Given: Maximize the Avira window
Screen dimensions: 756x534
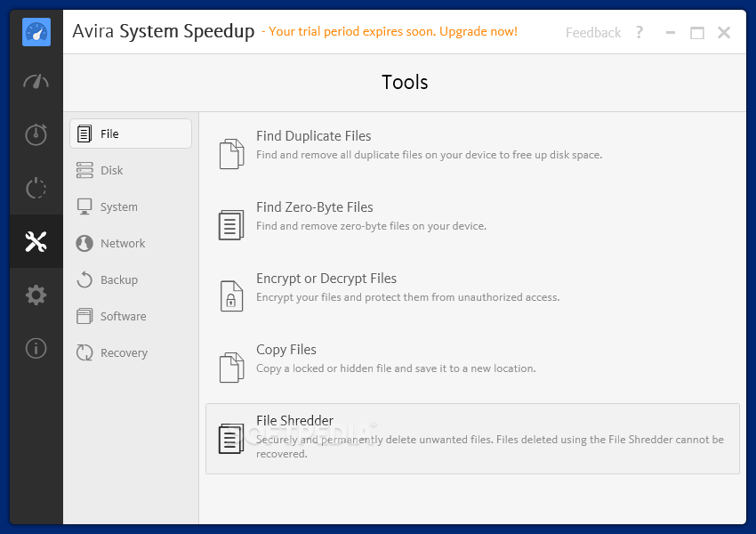Looking at the screenshot, I should [x=697, y=32].
